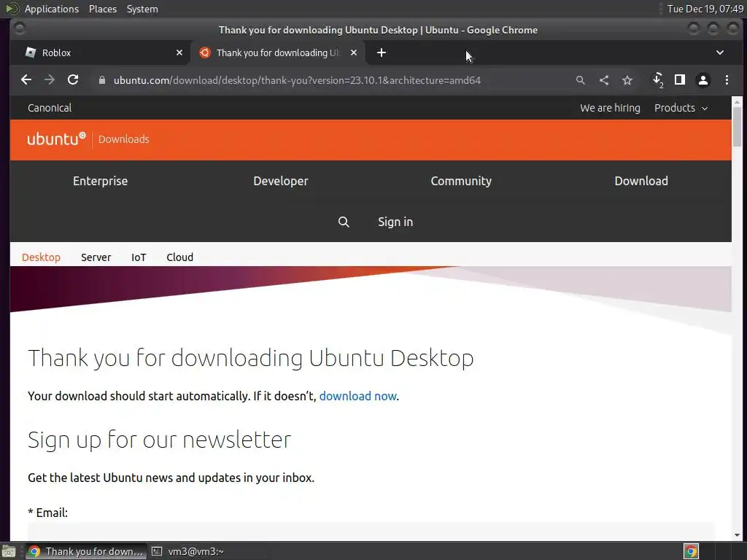Open the We are hiring link
This screenshot has width=747, height=560.
point(610,108)
